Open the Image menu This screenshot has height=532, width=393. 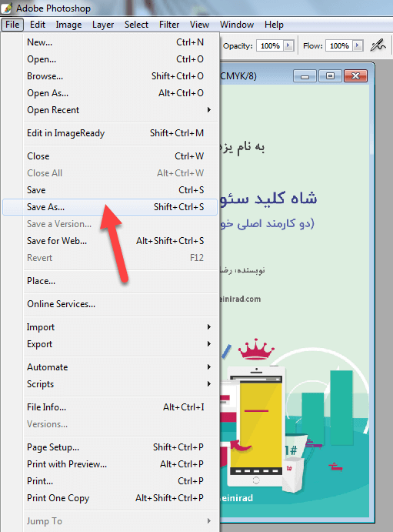click(68, 25)
